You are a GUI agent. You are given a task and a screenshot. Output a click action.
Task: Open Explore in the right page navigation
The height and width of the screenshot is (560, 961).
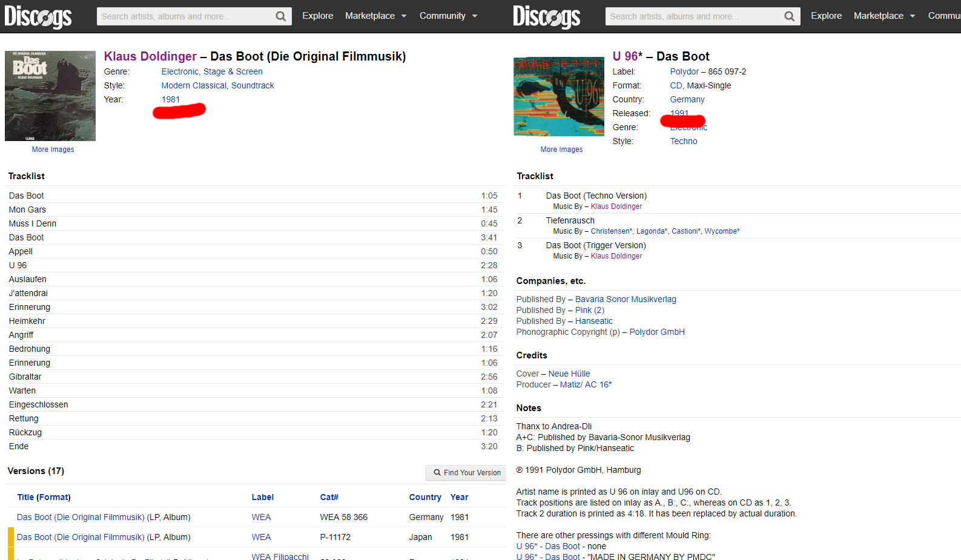[827, 16]
